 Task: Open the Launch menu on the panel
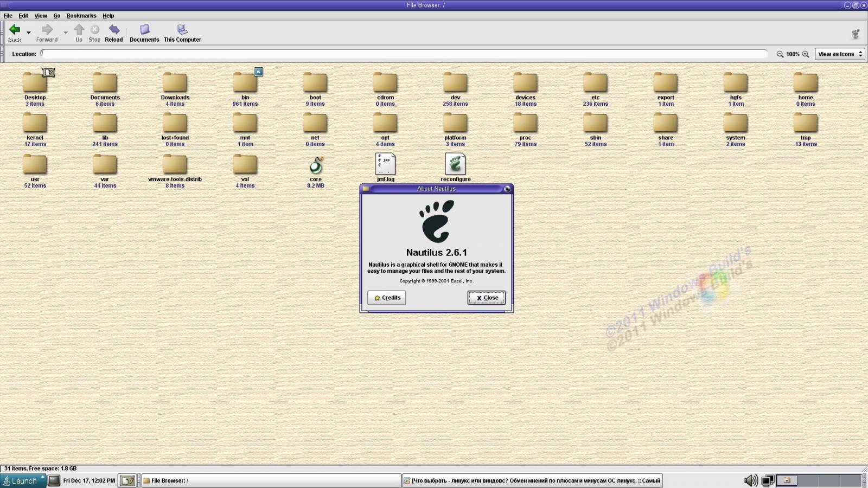pos(23,480)
